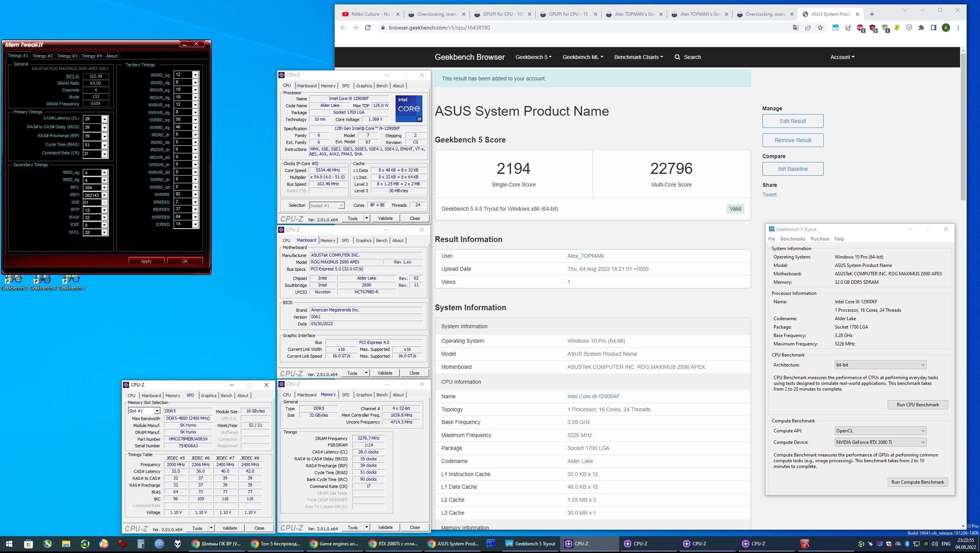This screenshot has height=553, width=980.
Task: Open Intel Core i9-12900KF CPU link
Action: [x=593, y=396]
